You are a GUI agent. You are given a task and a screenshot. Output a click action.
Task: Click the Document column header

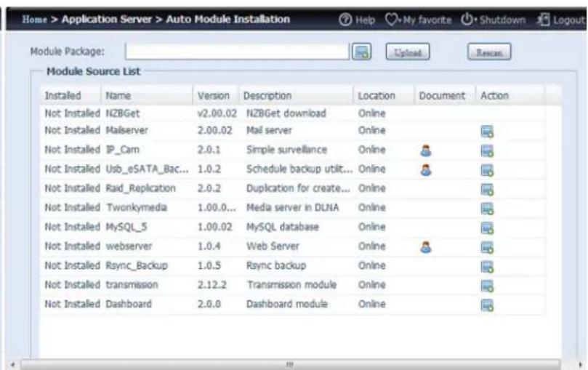pyautogui.click(x=445, y=96)
